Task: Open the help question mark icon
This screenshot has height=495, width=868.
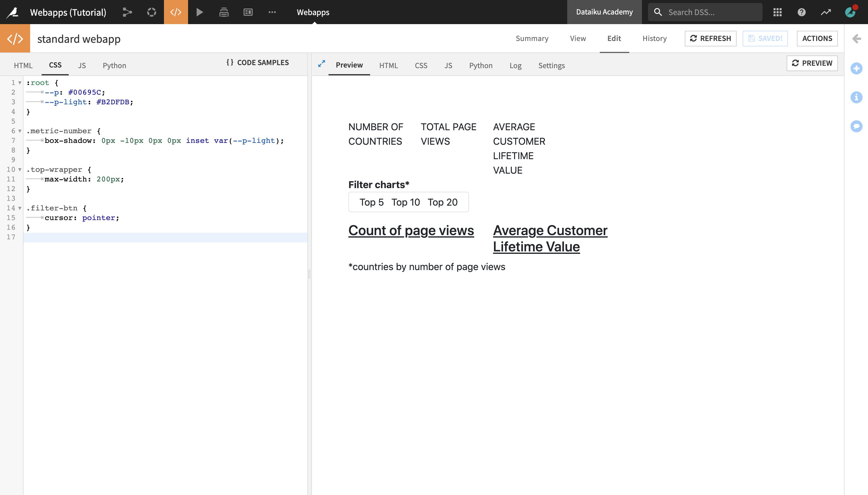Action: click(802, 12)
